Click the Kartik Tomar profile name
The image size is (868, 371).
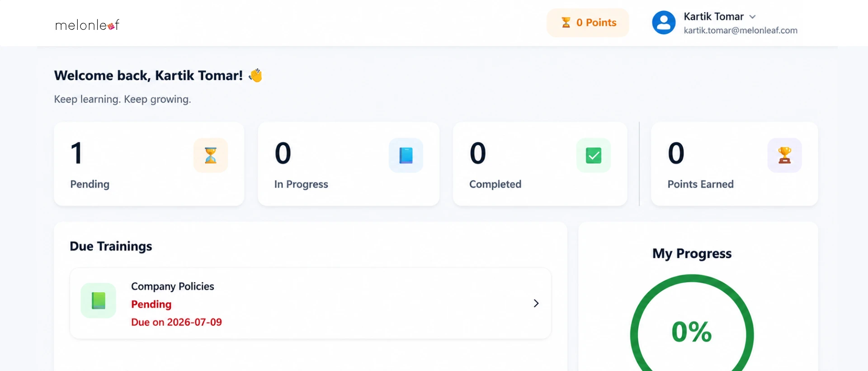pos(713,16)
